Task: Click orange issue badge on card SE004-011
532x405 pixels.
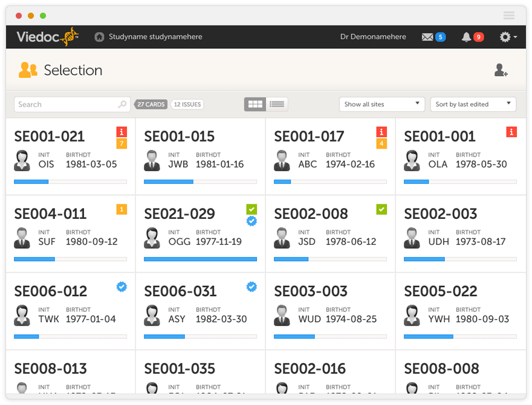Action: [x=122, y=209]
